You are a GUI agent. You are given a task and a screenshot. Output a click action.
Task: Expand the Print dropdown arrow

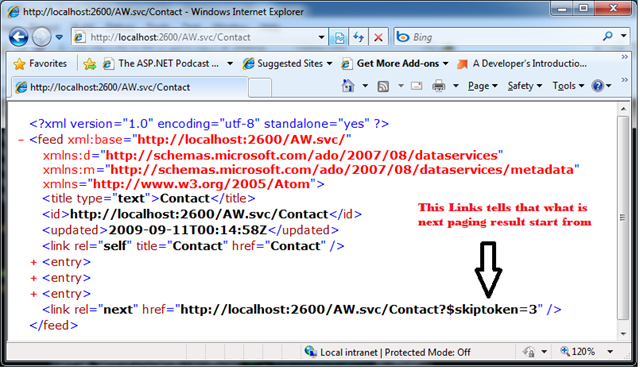coord(456,86)
